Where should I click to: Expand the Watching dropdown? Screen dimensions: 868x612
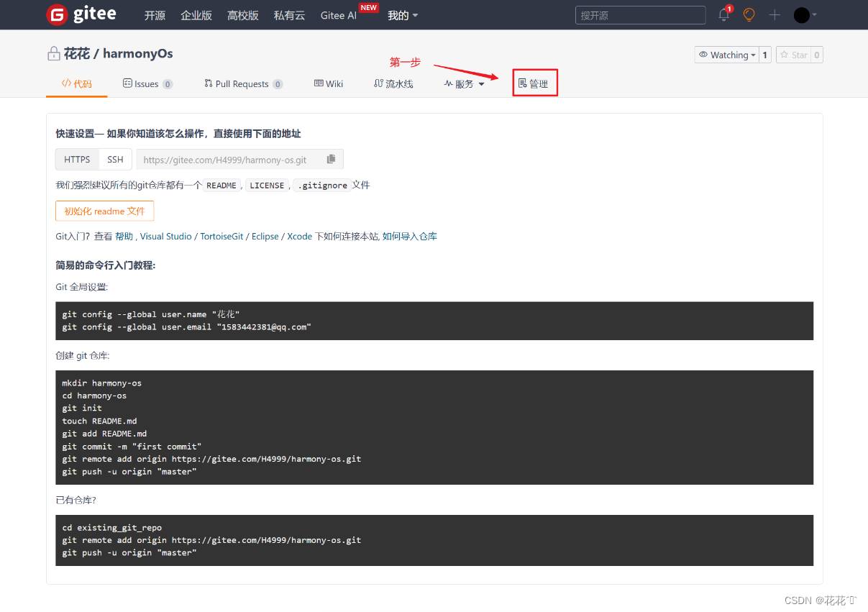(727, 55)
